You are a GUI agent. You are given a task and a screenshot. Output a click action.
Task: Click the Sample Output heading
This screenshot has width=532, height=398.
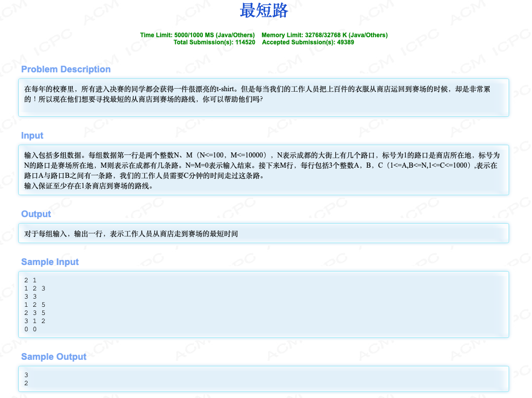tap(54, 357)
